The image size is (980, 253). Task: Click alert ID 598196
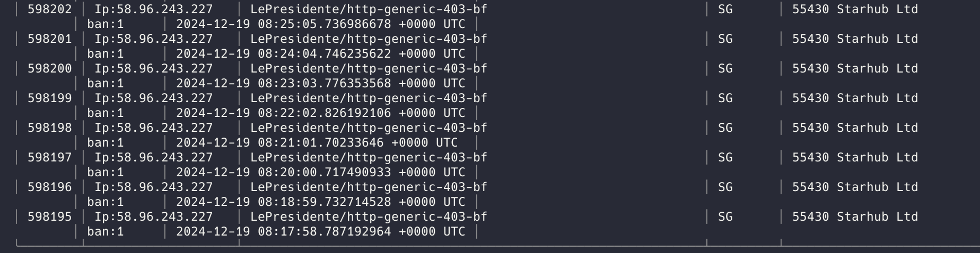(49, 187)
